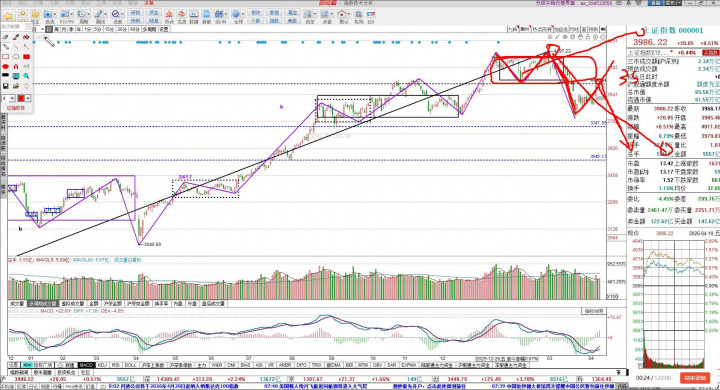Viewport: 720px width, 390px height.
Task: Click the eye icon above the chart
Action: (x=565, y=37)
